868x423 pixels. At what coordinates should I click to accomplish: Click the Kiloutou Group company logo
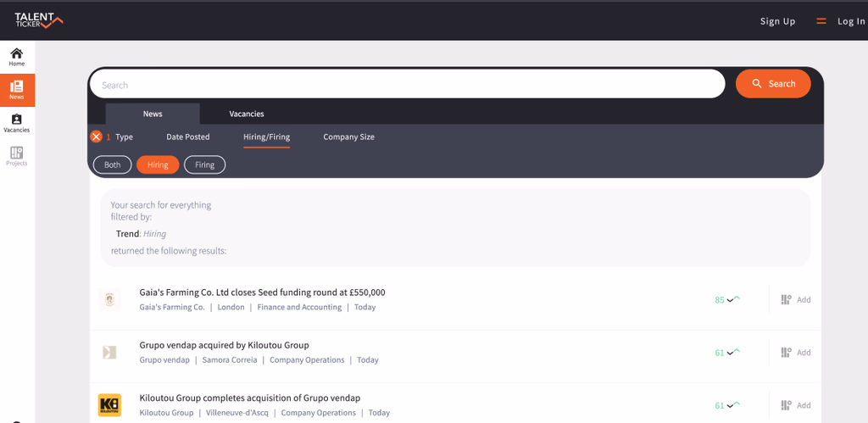[x=109, y=405]
